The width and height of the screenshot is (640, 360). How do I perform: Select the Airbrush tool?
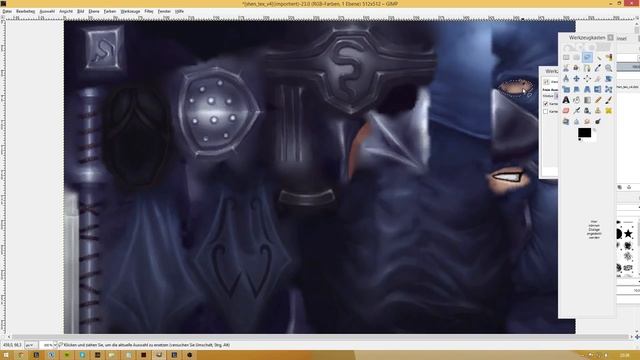[x=576, y=110]
